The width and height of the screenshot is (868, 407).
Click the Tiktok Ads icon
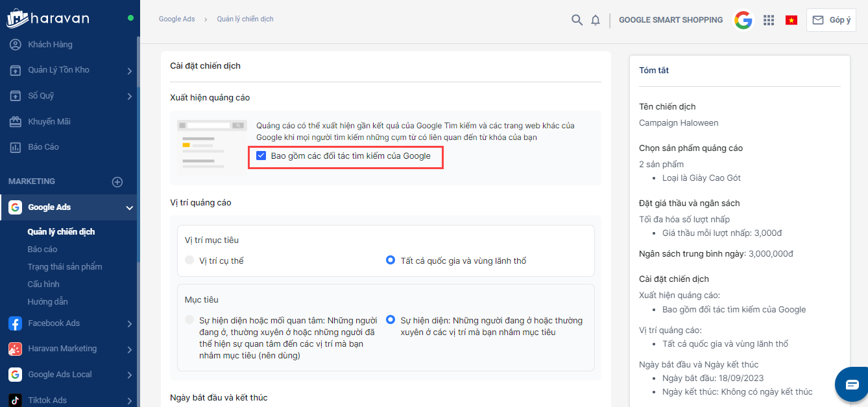(15, 400)
